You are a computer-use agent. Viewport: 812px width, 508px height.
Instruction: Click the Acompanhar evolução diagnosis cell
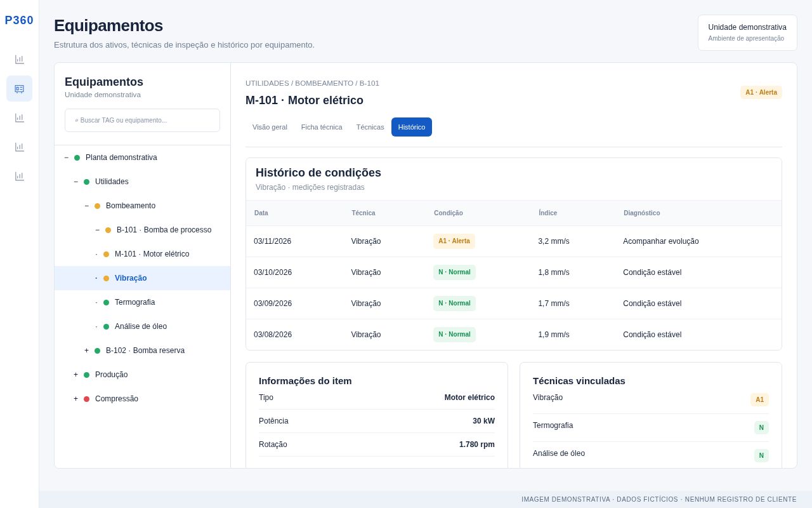click(x=661, y=241)
